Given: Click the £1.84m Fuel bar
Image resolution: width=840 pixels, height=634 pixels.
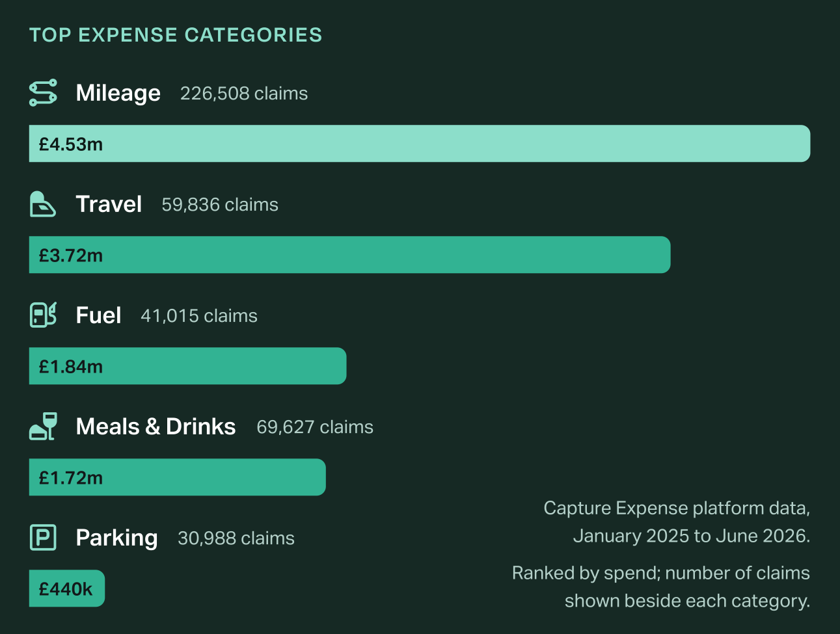Looking at the screenshot, I should [x=188, y=366].
